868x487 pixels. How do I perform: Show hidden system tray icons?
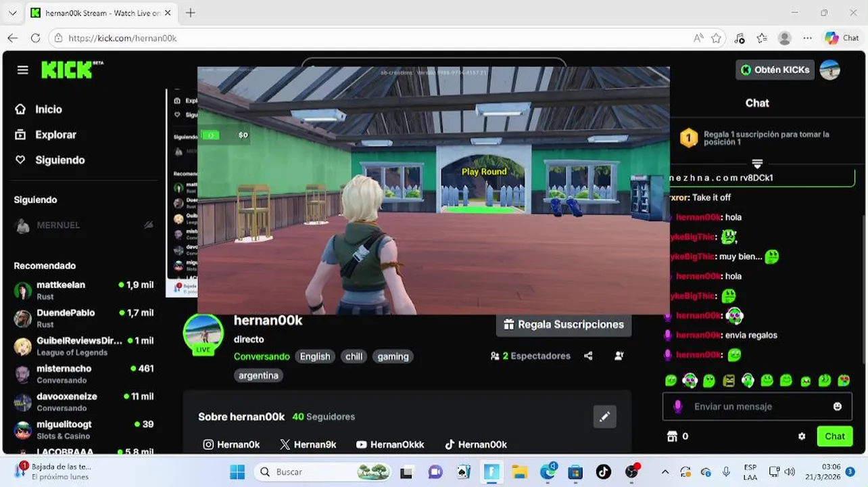pos(665,471)
